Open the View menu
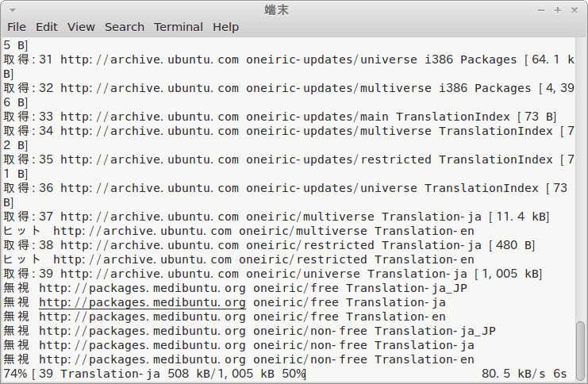 [81, 27]
